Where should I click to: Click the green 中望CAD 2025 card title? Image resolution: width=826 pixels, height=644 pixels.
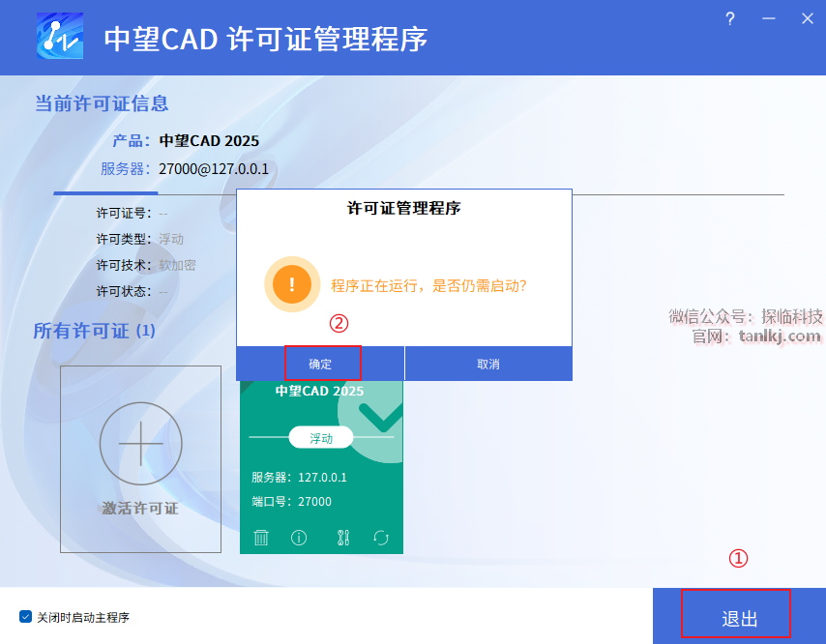coord(319,391)
